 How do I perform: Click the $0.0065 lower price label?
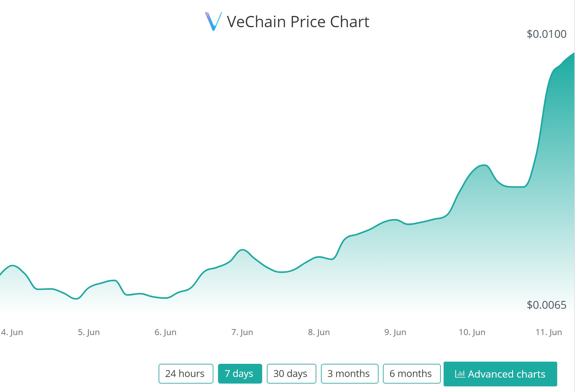coord(546,305)
